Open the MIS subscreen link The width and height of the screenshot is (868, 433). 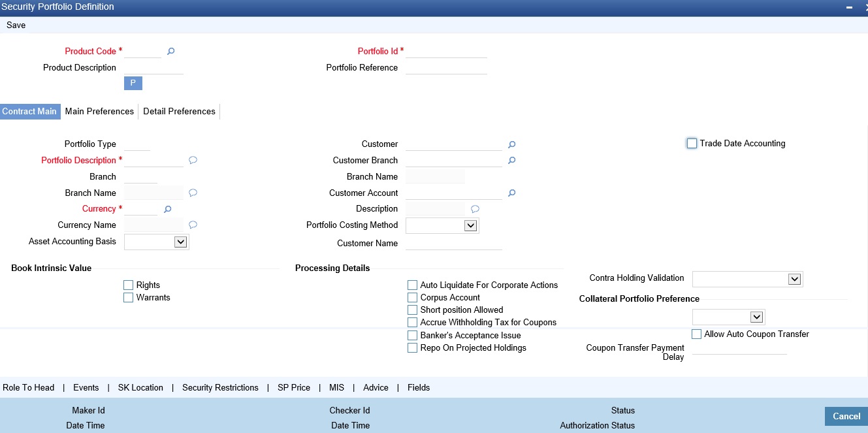(x=336, y=388)
